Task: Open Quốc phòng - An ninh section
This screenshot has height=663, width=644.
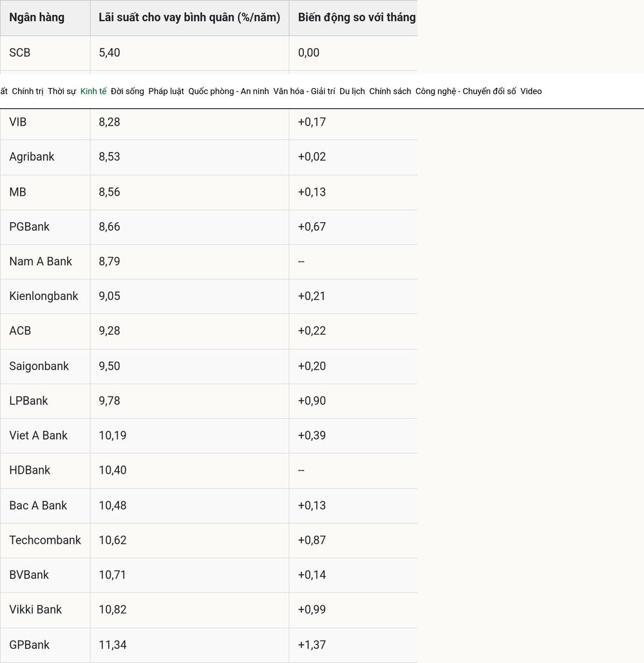Action: click(229, 91)
